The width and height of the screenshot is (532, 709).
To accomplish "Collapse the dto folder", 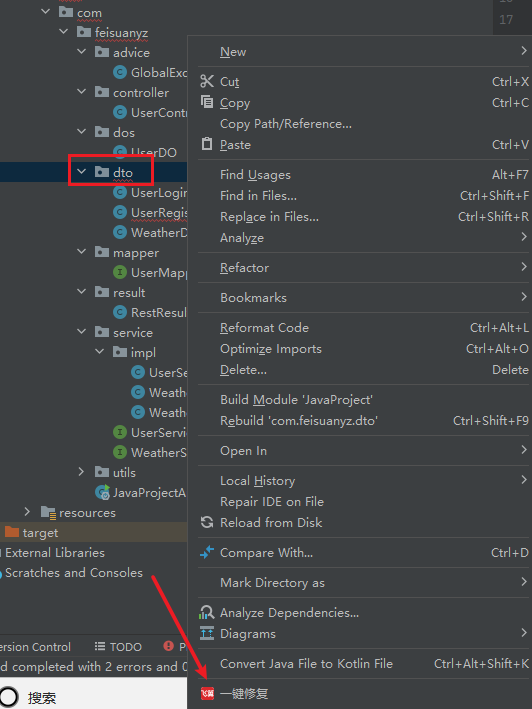I will 82,172.
